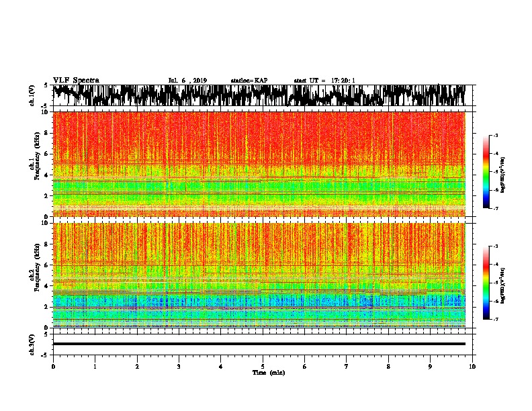The width and height of the screenshot is (532, 411).
Task: Click the "-7" tick on ch.2 colorbar
Action: [x=495, y=319]
